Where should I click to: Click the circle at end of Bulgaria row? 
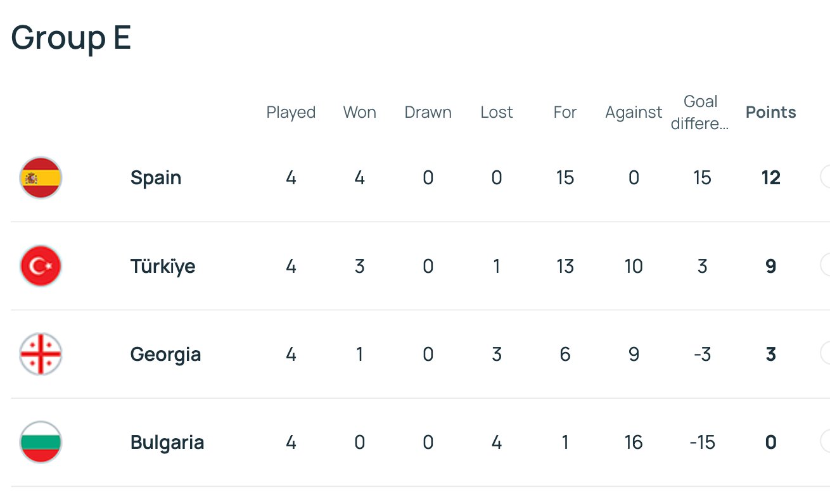click(826, 441)
